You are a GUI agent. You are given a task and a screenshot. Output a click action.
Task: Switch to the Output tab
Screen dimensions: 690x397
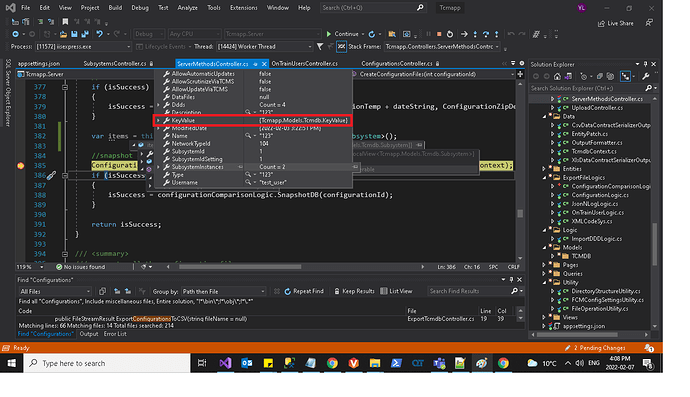(89, 334)
